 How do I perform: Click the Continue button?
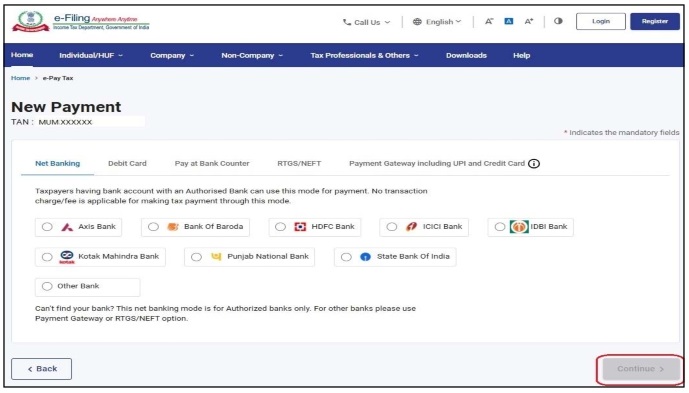click(x=640, y=369)
